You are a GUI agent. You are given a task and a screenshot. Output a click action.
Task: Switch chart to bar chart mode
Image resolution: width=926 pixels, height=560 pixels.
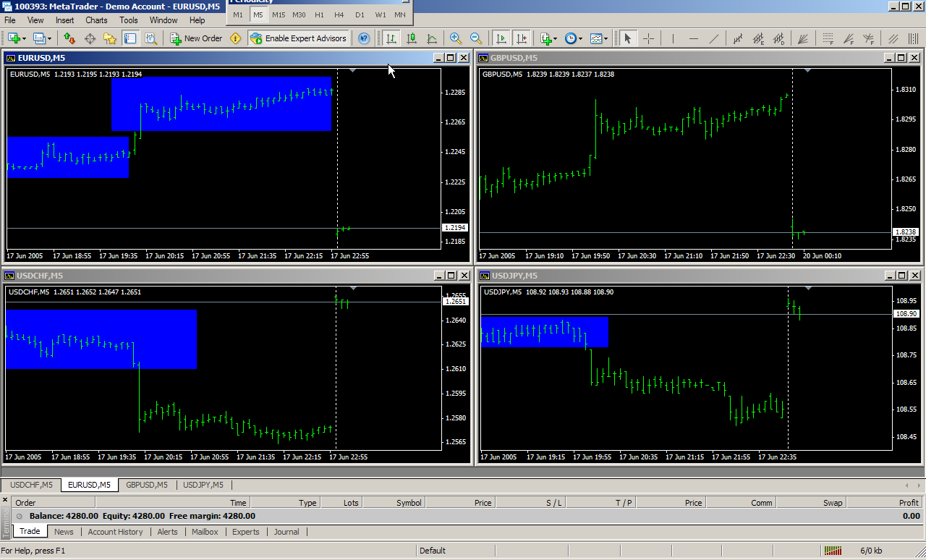pos(391,38)
